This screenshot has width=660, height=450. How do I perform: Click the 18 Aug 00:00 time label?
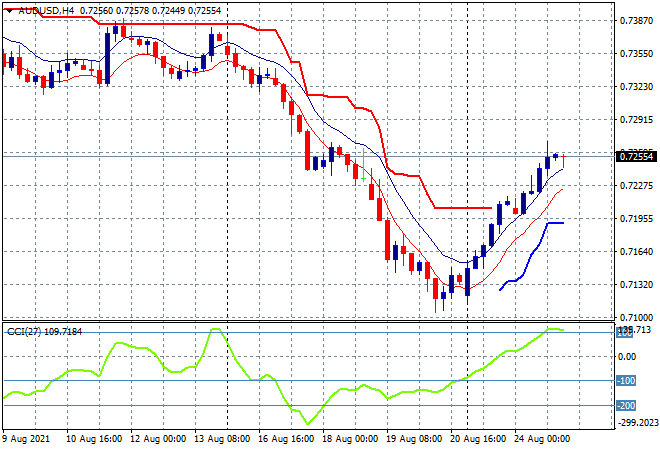(x=350, y=439)
